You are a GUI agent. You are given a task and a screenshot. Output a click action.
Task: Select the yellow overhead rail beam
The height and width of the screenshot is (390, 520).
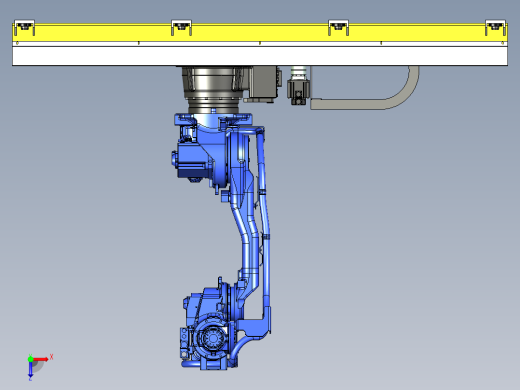click(x=260, y=33)
